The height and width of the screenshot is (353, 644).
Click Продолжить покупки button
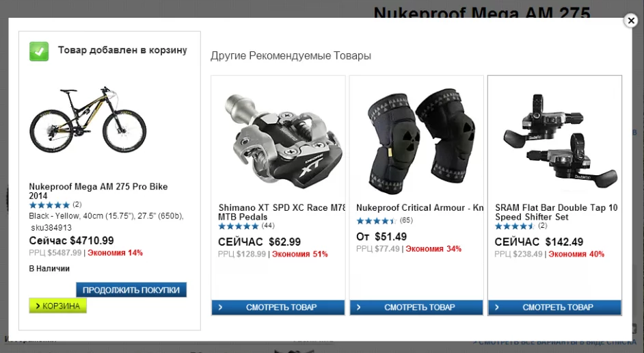coord(131,289)
